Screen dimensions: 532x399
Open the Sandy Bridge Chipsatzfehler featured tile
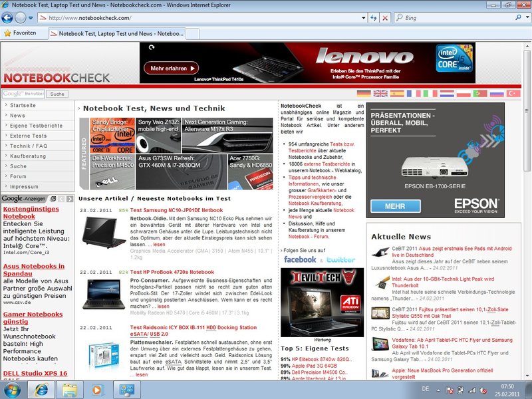tap(112, 136)
